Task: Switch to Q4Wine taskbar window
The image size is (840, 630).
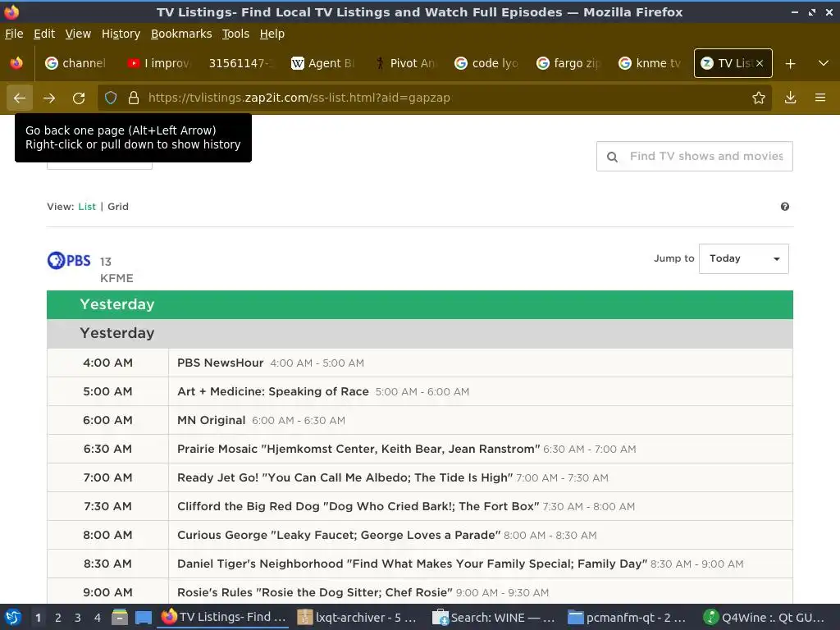Action: [765, 617]
